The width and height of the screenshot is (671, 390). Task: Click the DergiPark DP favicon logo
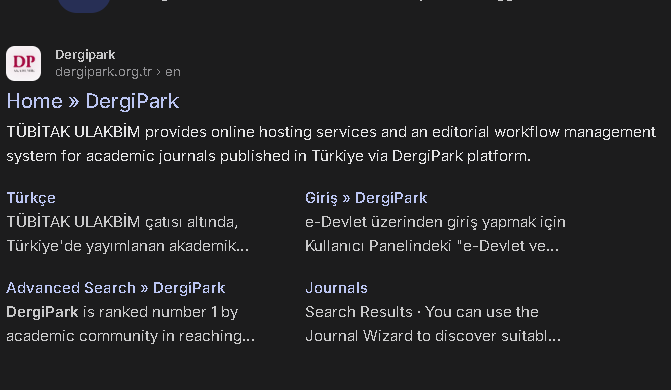[x=24, y=63]
